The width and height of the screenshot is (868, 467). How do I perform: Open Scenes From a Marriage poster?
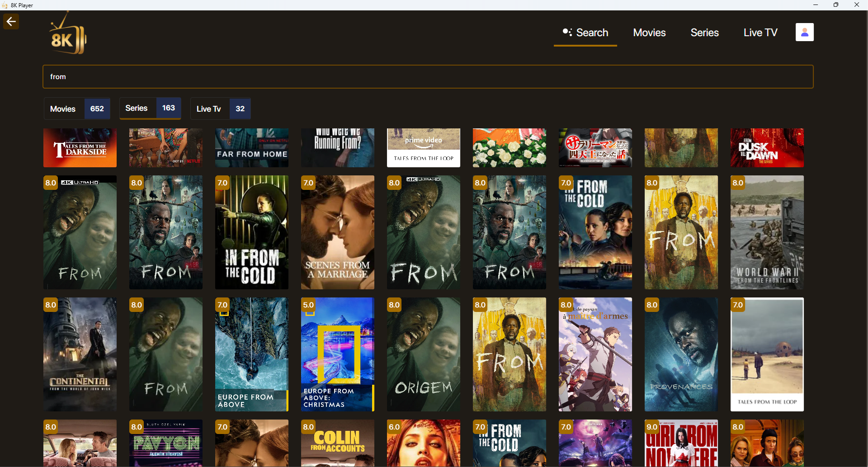(338, 232)
